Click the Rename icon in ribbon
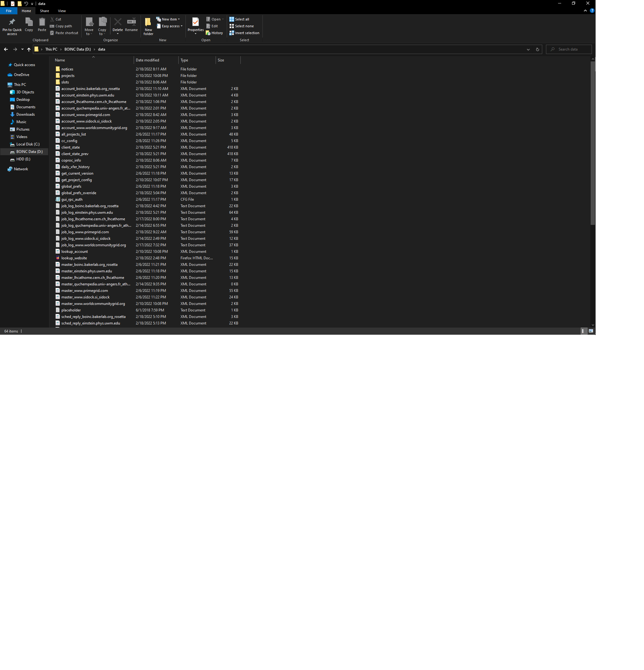 tap(131, 23)
